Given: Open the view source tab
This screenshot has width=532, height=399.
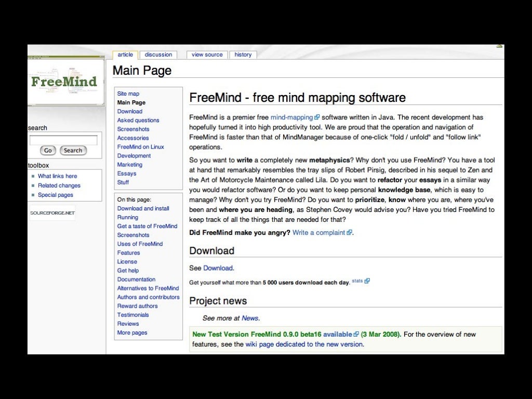Looking at the screenshot, I should click(207, 55).
